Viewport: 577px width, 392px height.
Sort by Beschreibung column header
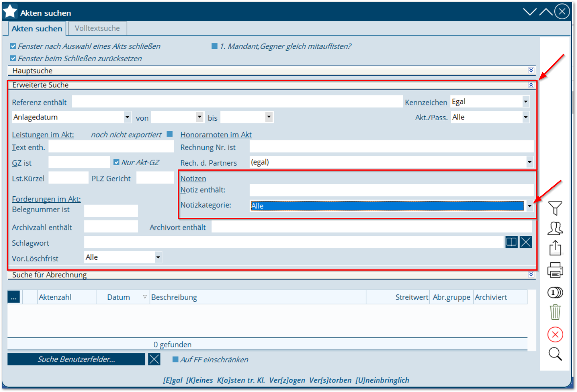[x=257, y=297]
